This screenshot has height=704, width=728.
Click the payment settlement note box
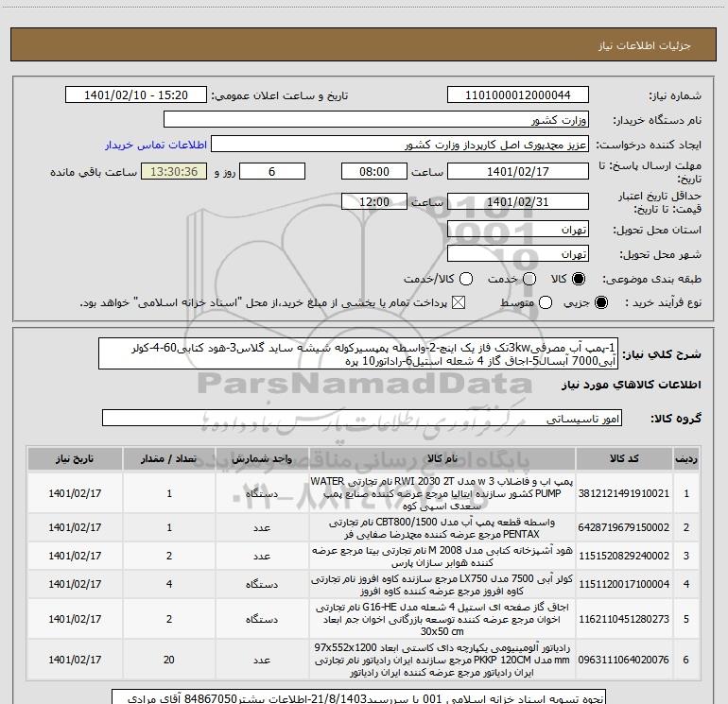[x=358, y=697]
